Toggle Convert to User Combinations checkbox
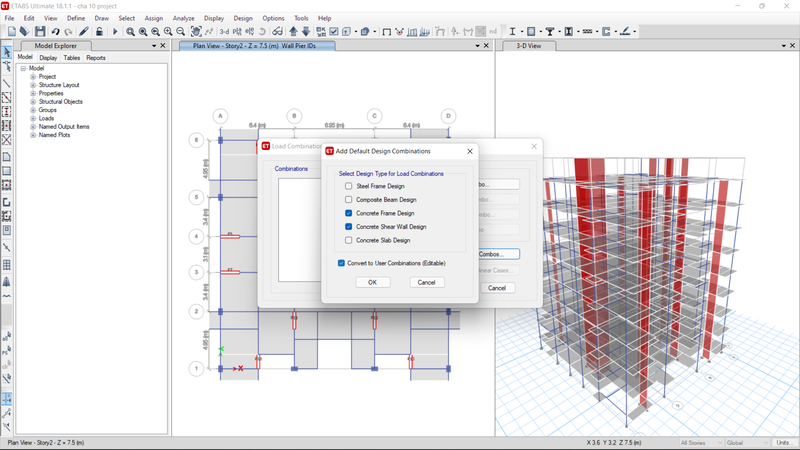 pyautogui.click(x=341, y=263)
